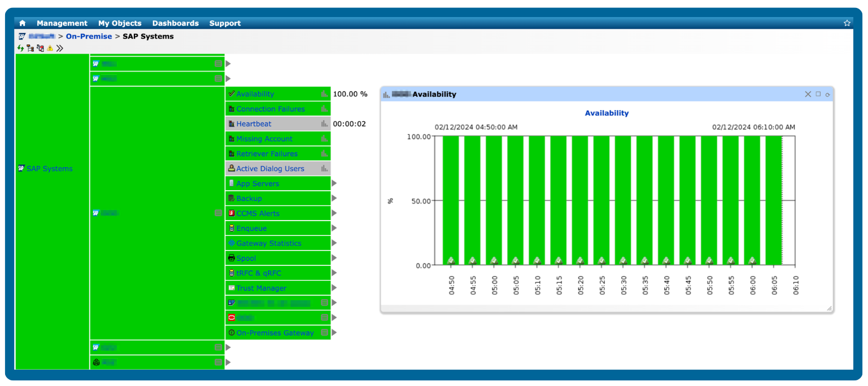Open the My Objects menu
Viewport: 868px width, 386px height.
pyautogui.click(x=119, y=23)
